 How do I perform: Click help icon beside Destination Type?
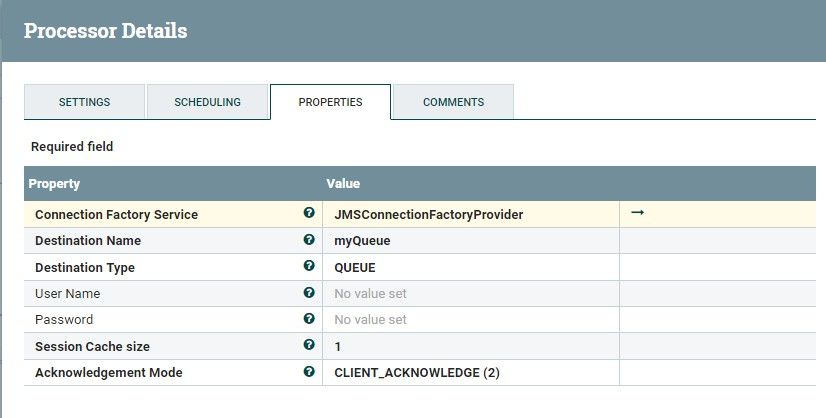tap(309, 267)
